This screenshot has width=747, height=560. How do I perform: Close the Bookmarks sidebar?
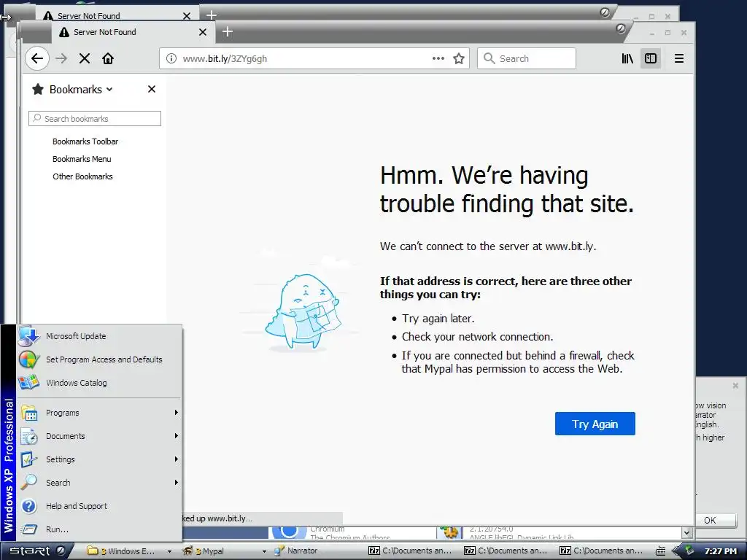click(x=152, y=89)
